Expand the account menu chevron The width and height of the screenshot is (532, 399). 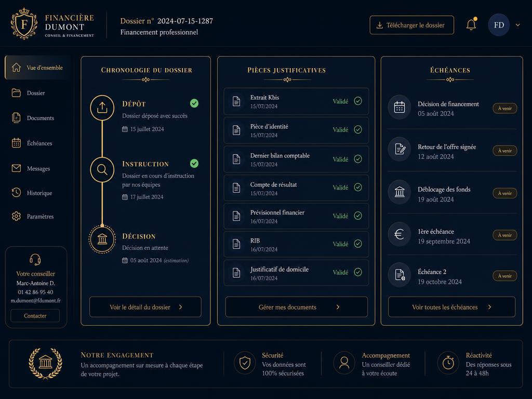[x=518, y=25]
